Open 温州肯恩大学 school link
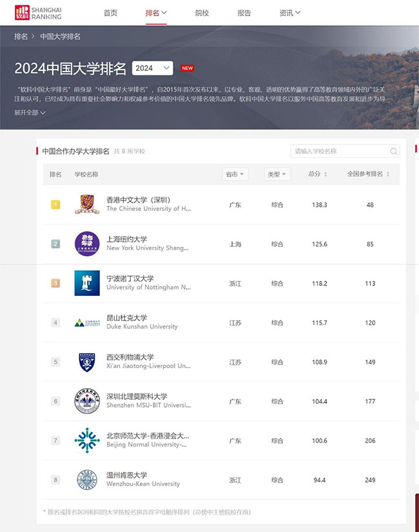The image size is (419, 532). (127, 475)
